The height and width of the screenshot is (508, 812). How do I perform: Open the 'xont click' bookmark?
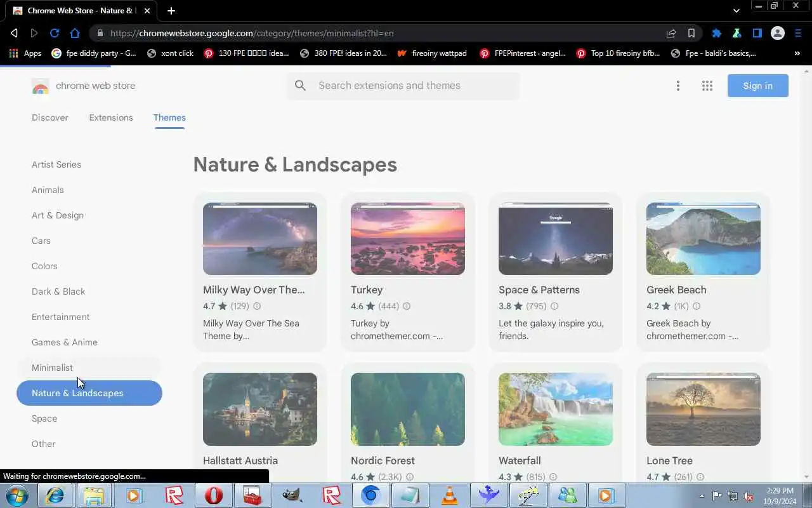[170, 53]
